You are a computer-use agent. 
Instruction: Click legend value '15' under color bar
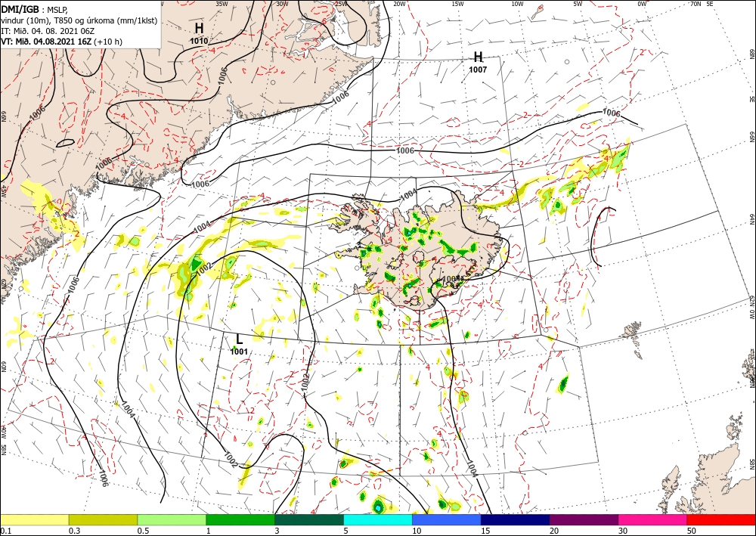pyautogui.click(x=485, y=531)
